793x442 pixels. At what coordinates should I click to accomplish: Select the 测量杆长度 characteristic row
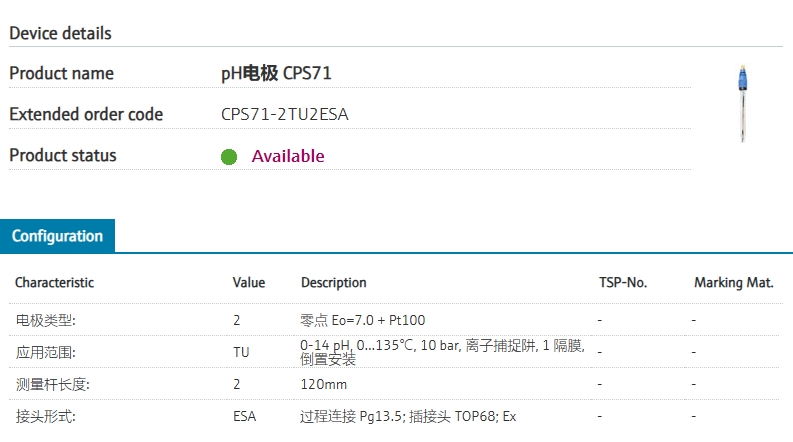(x=53, y=384)
